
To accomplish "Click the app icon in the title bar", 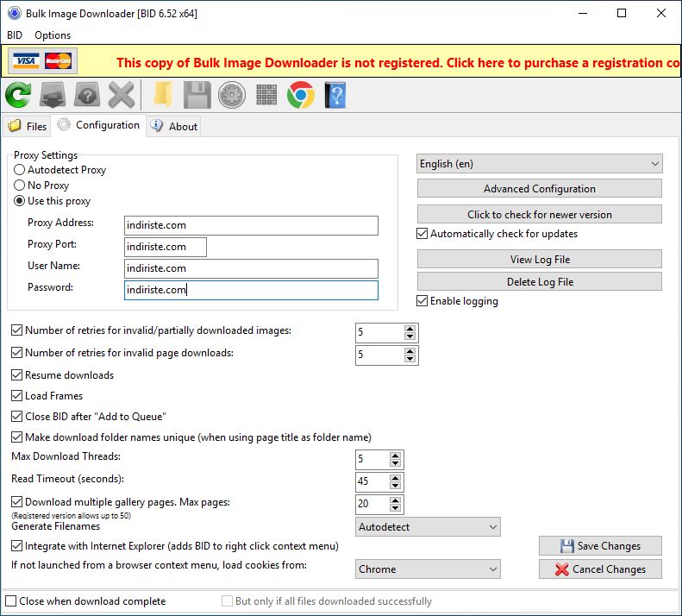I will coord(15,14).
